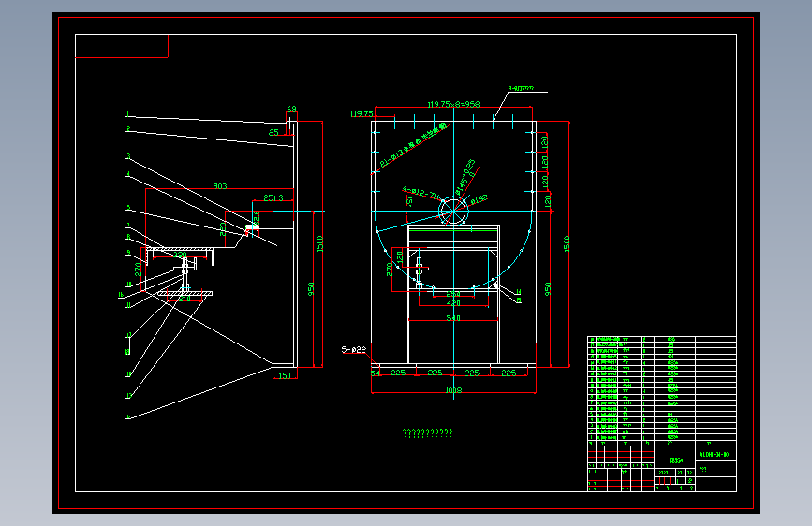Click the 1500 height dimension of side view
812x526 pixels.
click(319, 244)
